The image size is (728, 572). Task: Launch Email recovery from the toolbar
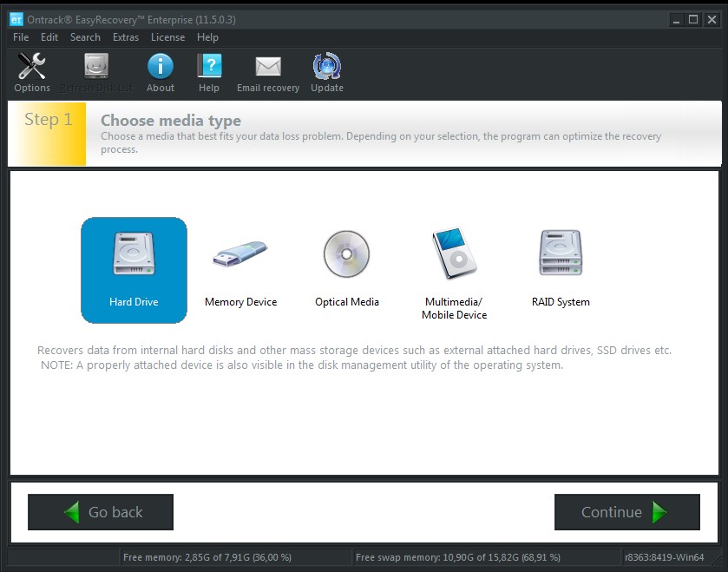[x=268, y=72]
